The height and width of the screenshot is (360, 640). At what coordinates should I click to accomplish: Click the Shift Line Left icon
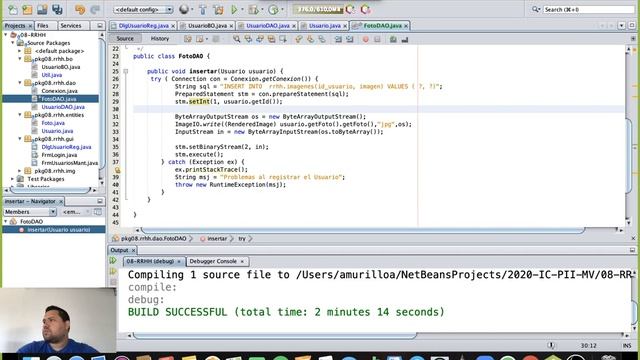pyautogui.click(x=338, y=39)
